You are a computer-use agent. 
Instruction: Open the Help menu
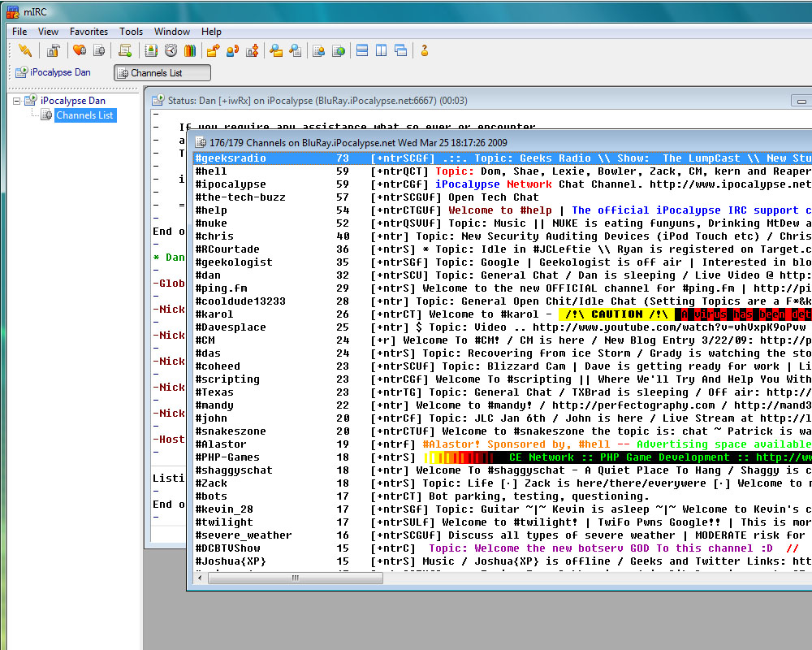pyautogui.click(x=211, y=32)
